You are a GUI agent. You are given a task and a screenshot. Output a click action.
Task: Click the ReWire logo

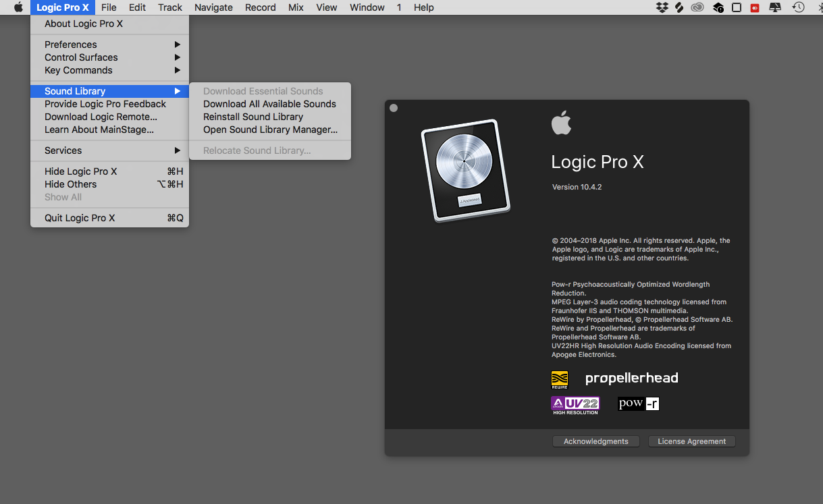click(x=560, y=380)
